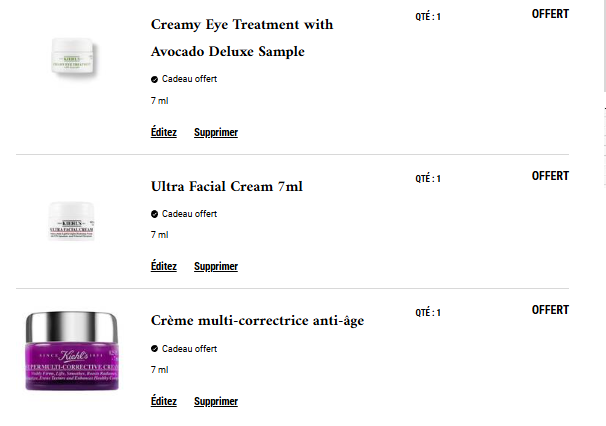Click the QTÉ : 1 label for Creamy Eye Treatment

428,17
